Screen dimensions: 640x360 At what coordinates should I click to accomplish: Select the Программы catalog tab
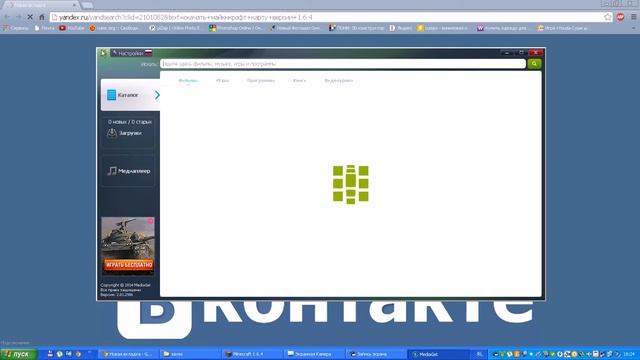point(261,80)
